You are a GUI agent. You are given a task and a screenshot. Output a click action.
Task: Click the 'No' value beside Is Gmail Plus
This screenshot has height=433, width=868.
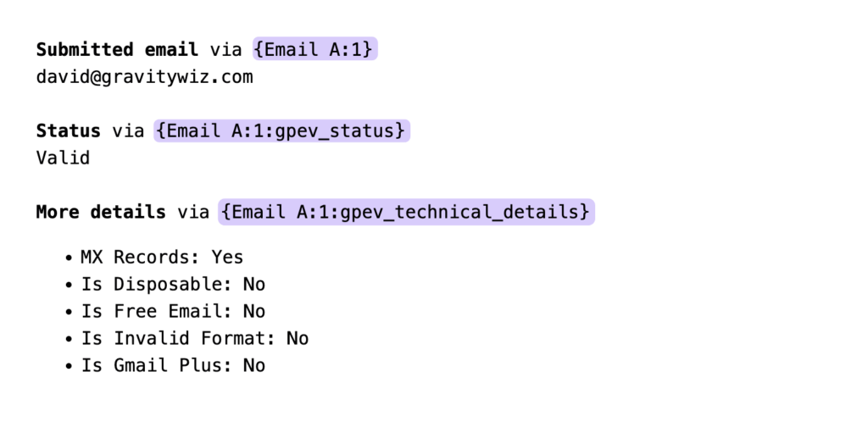pyautogui.click(x=254, y=365)
